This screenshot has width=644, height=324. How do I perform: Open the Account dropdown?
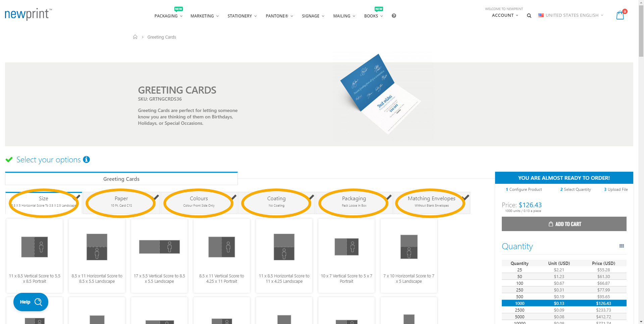(x=505, y=15)
